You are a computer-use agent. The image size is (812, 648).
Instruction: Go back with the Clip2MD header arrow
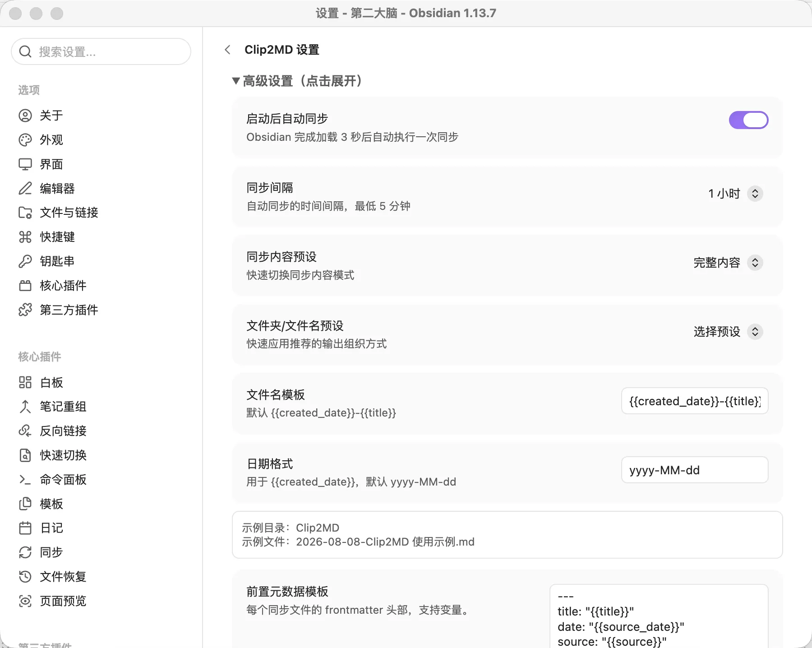[227, 50]
